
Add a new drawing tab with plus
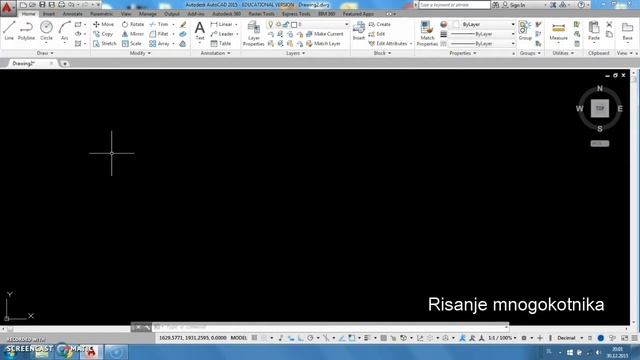[64, 64]
